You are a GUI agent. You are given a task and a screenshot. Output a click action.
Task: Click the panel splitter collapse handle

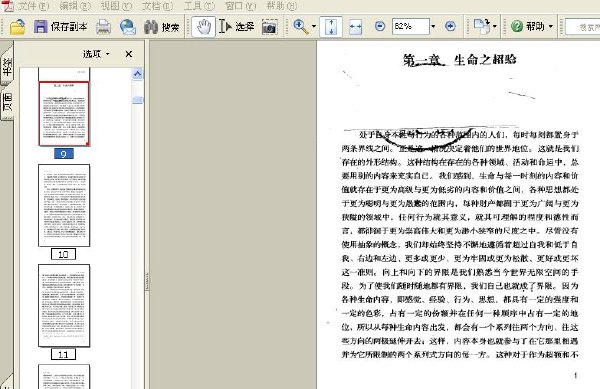click(147, 282)
